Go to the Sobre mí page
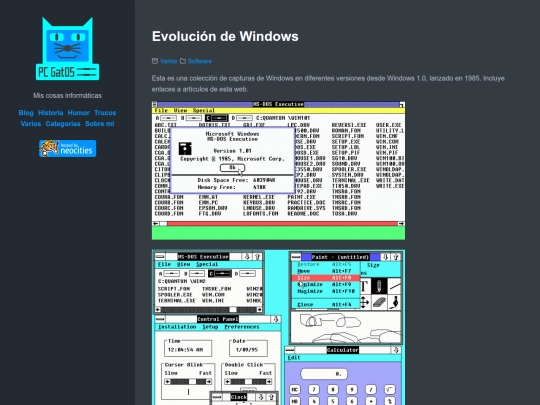 (x=100, y=124)
